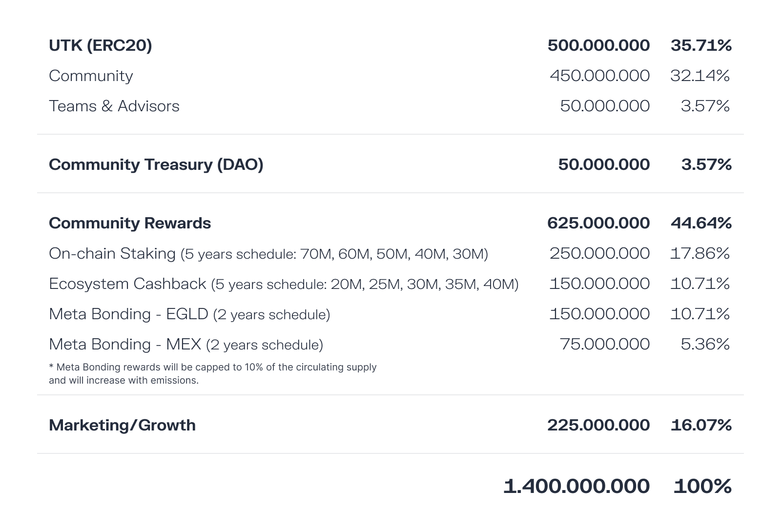Click the 100% total percentage

702,486
